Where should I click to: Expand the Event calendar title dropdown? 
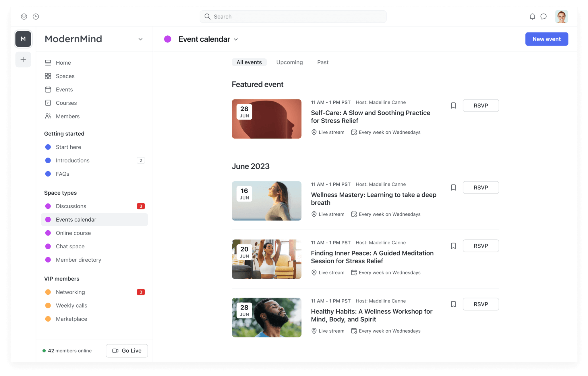236,39
